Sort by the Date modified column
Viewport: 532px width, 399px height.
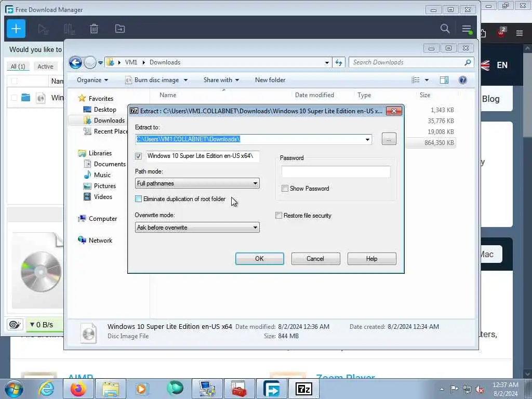[314, 95]
